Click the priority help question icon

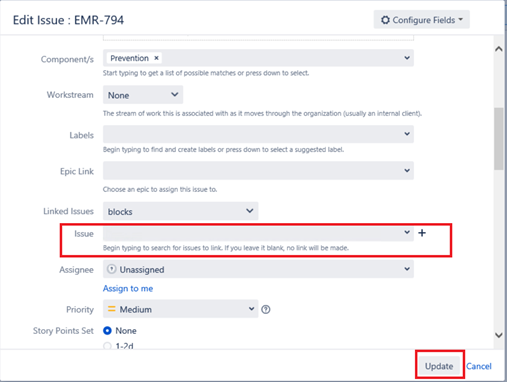266,310
